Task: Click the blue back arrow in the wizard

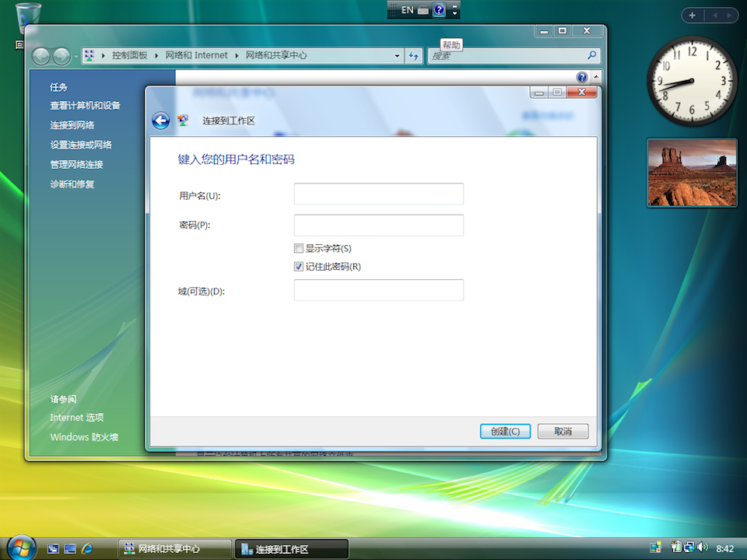Action: [x=161, y=121]
